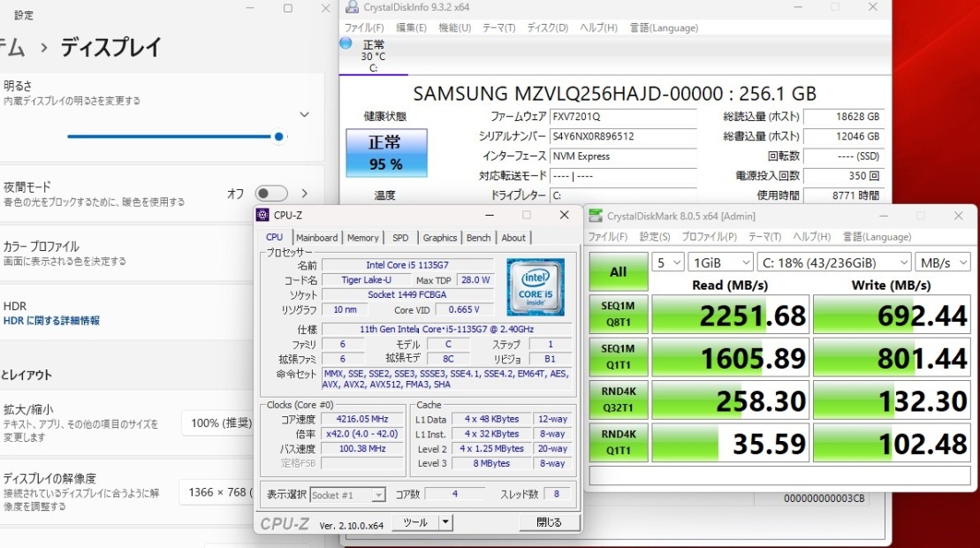Open プロファイル(P) menu in CrystalDiskMark

(709, 237)
